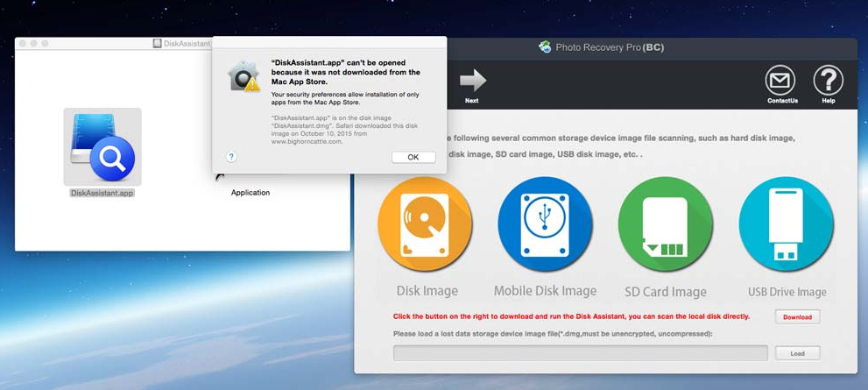Select the DiskAssistant.app disk icon

coord(102,146)
